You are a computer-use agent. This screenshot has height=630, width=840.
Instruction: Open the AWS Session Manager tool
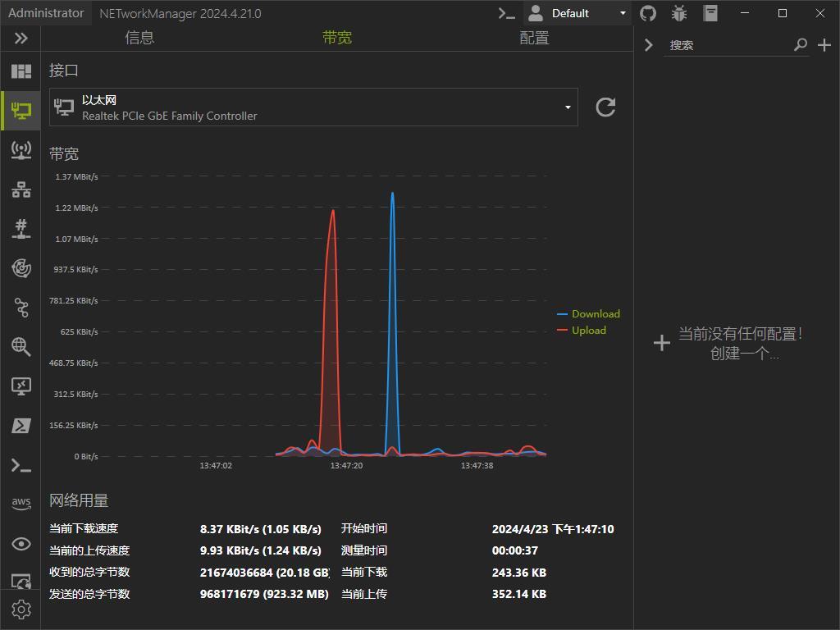[21, 503]
